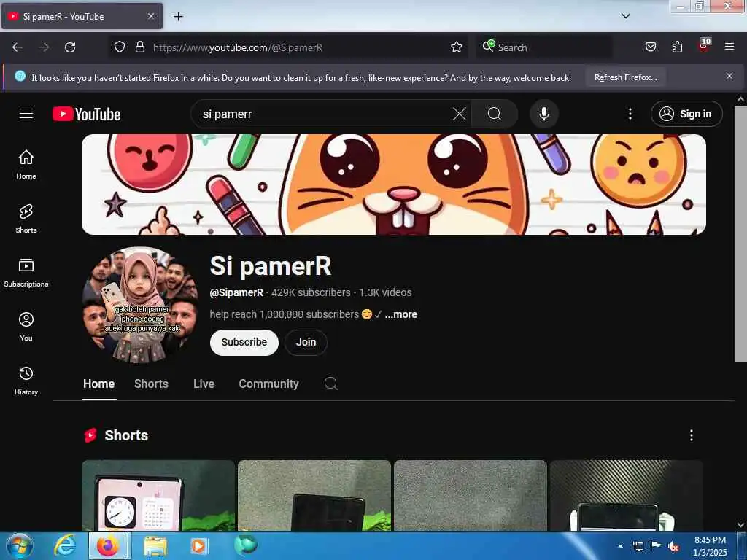Show hidden system tray icons arrow

(x=620, y=546)
